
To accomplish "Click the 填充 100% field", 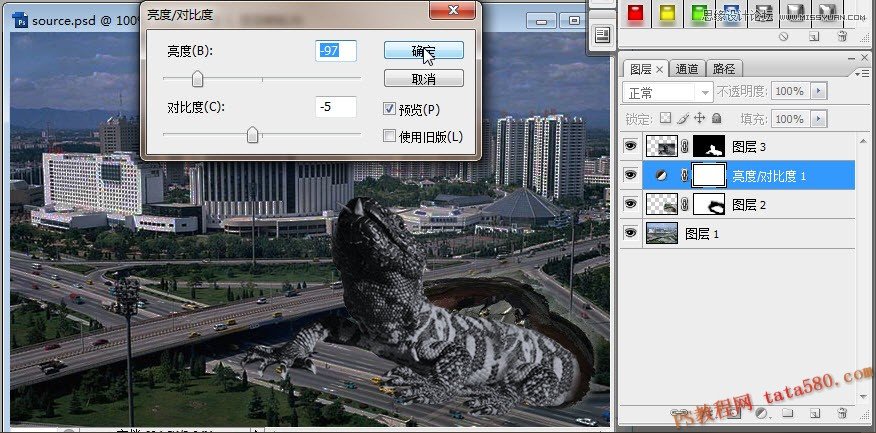I will tap(791, 118).
